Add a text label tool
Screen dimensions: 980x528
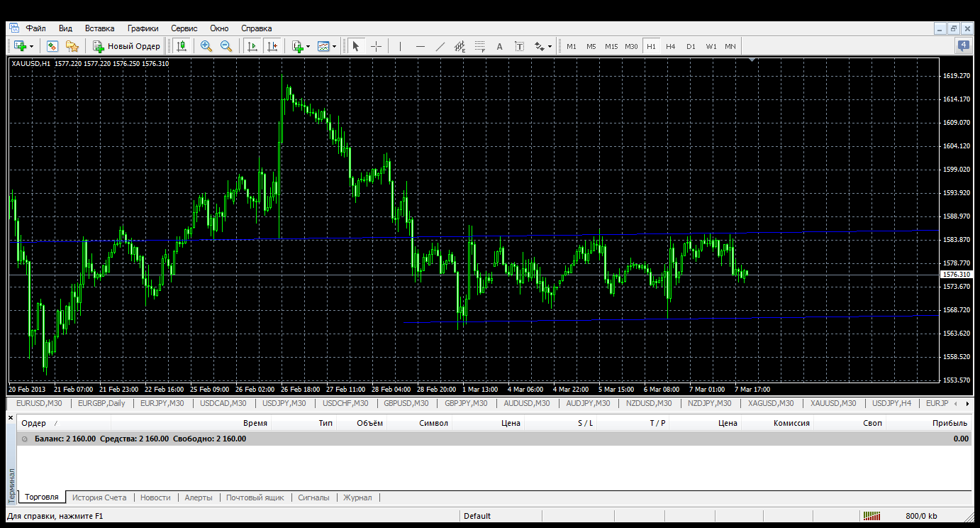(499, 46)
